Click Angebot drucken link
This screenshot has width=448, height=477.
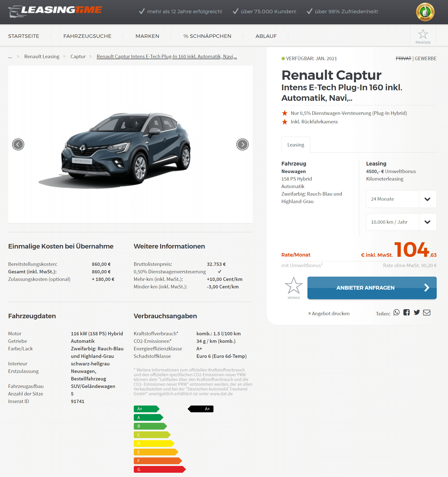tap(329, 313)
